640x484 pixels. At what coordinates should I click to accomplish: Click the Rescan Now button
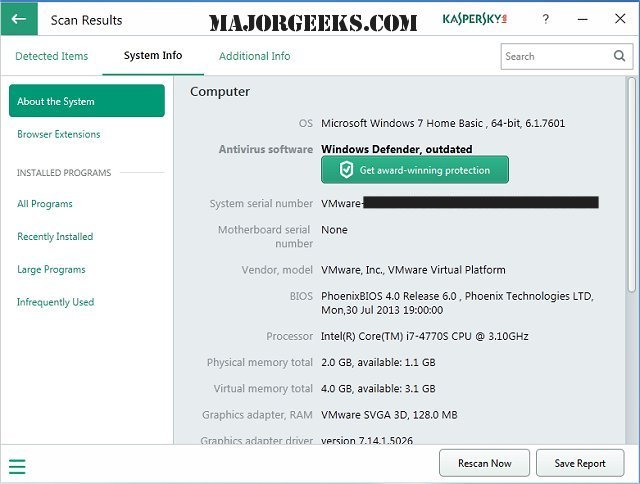(x=484, y=463)
